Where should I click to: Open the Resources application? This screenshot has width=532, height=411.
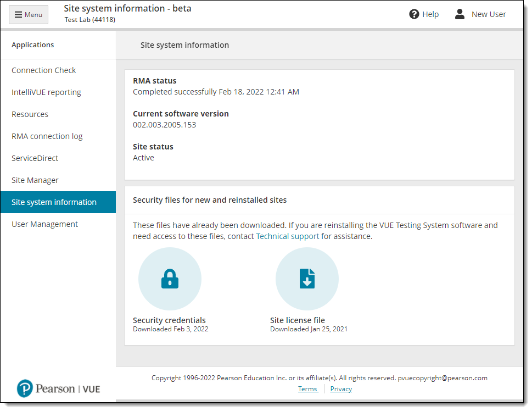pos(30,114)
